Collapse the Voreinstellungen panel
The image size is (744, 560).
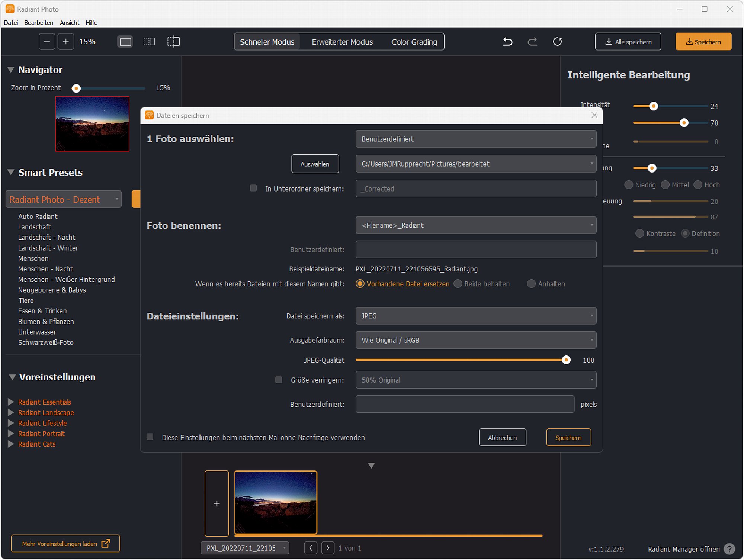(12, 377)
